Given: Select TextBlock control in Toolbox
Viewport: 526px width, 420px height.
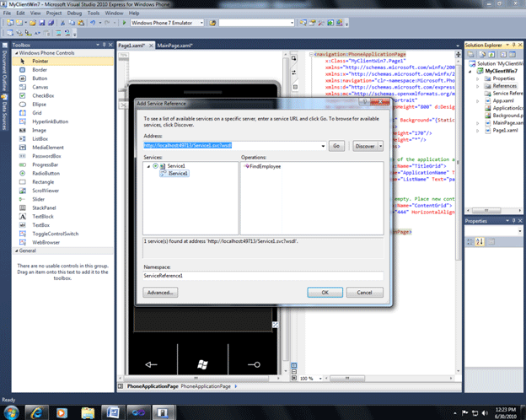Looking at the screenshot, I should (x=63, y=217).
